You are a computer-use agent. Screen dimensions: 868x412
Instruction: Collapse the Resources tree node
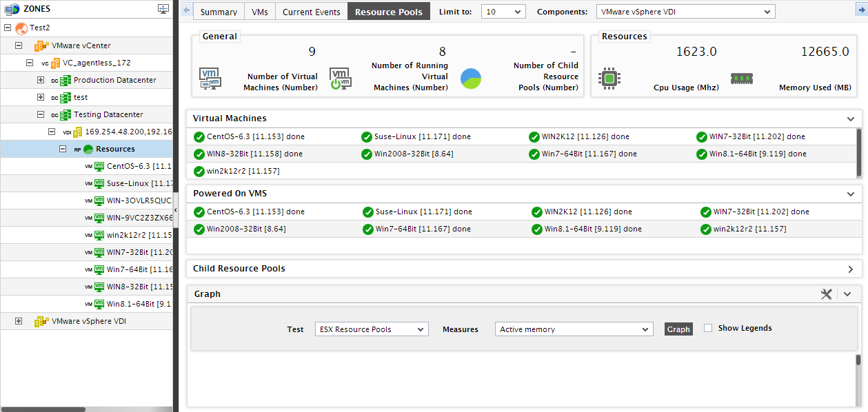click(63, 149)
